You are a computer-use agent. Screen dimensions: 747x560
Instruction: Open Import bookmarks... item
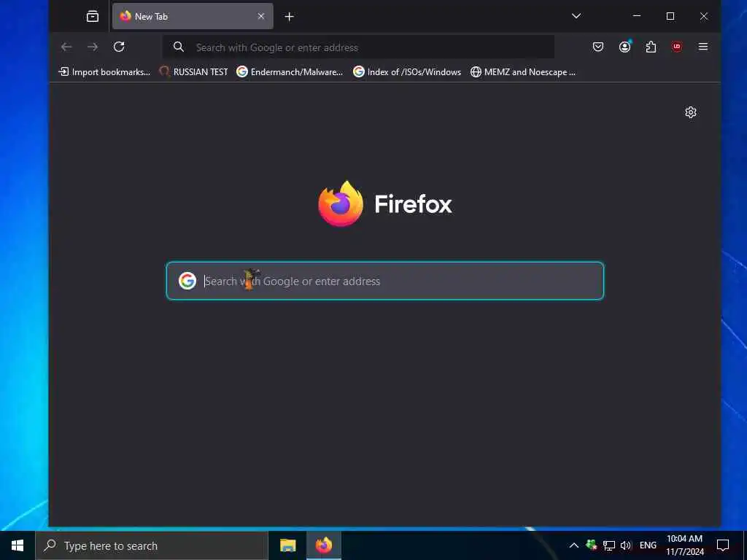pos(104,72)
